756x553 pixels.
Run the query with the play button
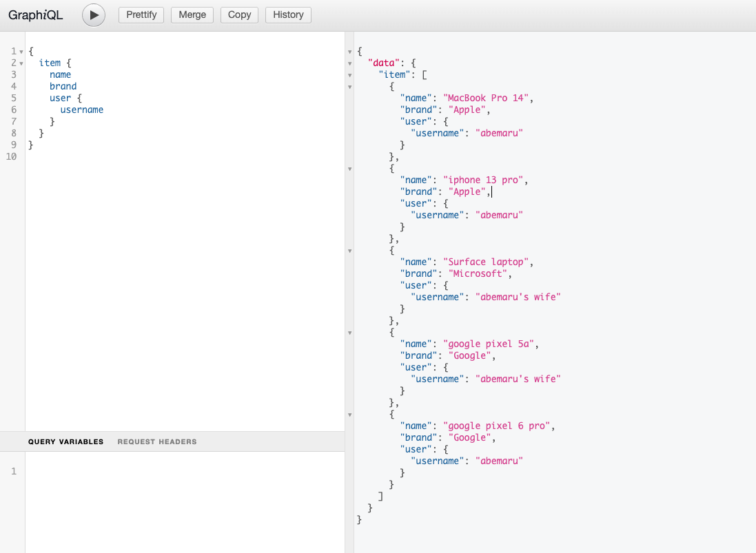tap(94, 15)
